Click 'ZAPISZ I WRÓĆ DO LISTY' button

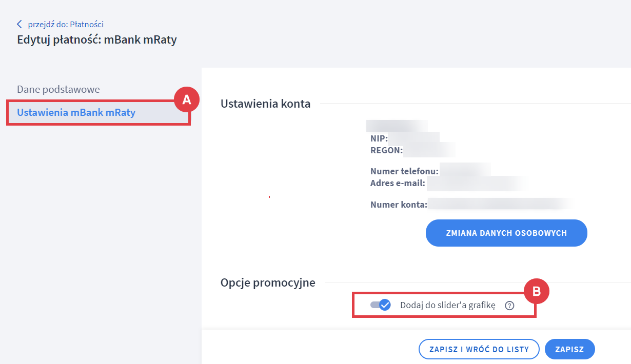click(479, 349)
